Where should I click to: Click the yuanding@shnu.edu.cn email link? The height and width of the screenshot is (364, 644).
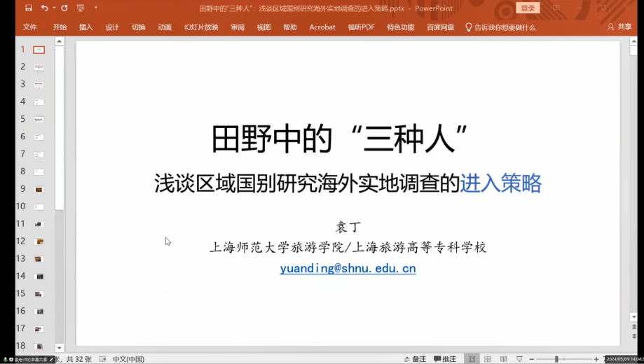pos(348,268)
